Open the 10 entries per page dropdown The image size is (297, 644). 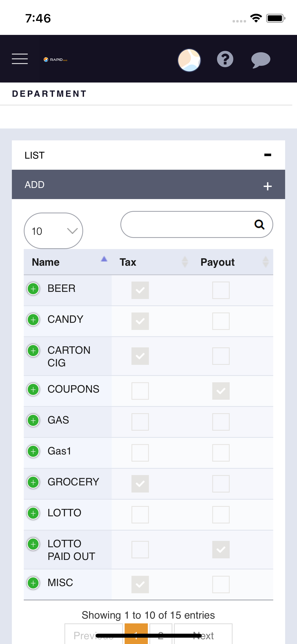click(x=53, y=231)
